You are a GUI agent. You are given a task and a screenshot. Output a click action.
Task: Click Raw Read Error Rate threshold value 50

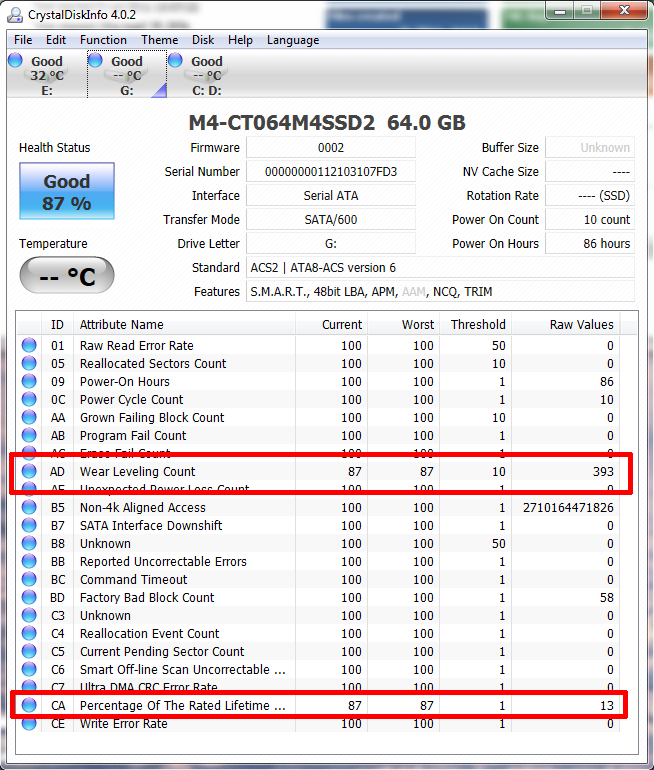pyautogui.click(x=499, y=346)
